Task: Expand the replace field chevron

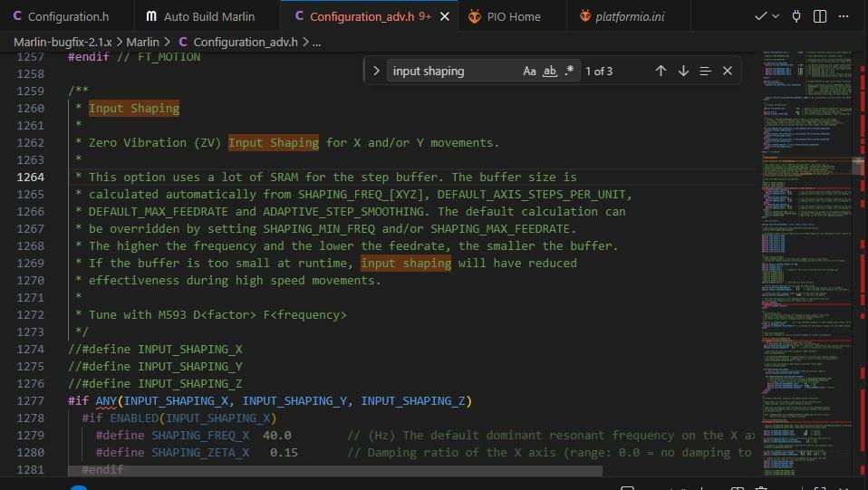Action: coord(376,71)
